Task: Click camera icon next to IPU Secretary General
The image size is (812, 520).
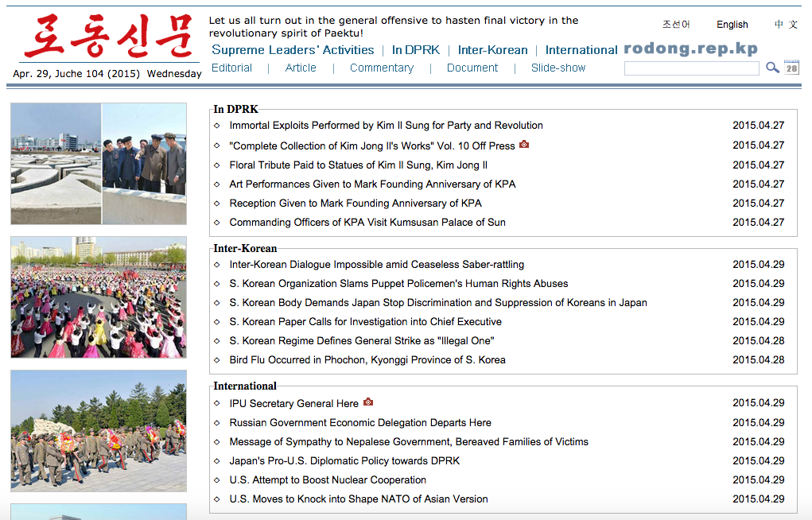Action: [x=367, y=402]
